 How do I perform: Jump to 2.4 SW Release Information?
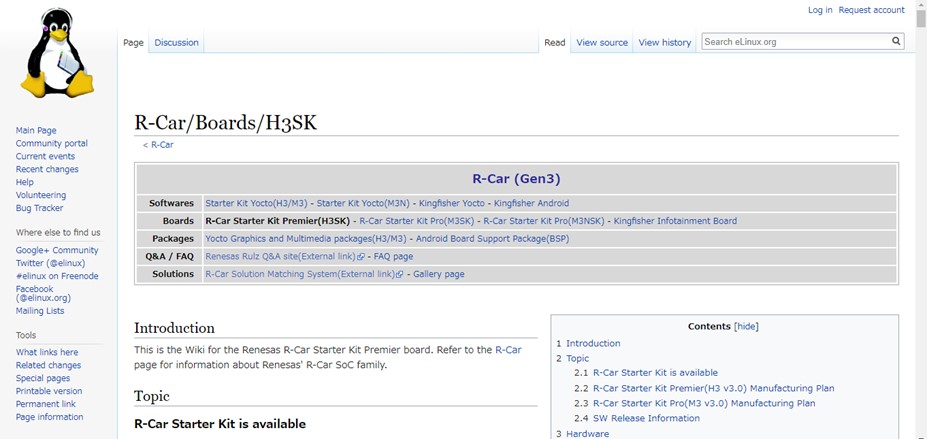coord(637,418)
